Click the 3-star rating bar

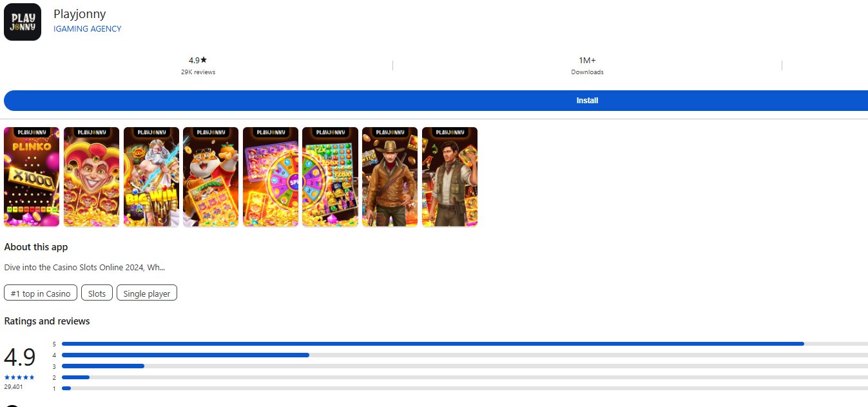465,366
